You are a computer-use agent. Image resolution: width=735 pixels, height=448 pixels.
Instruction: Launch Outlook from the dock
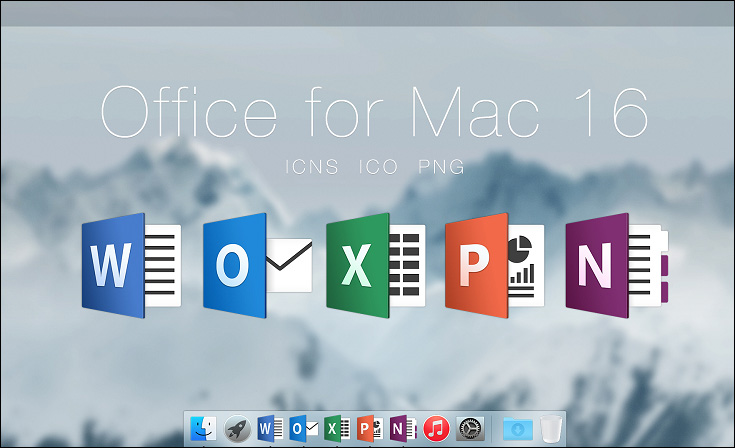pyautogui.click(x=304, y=428)
